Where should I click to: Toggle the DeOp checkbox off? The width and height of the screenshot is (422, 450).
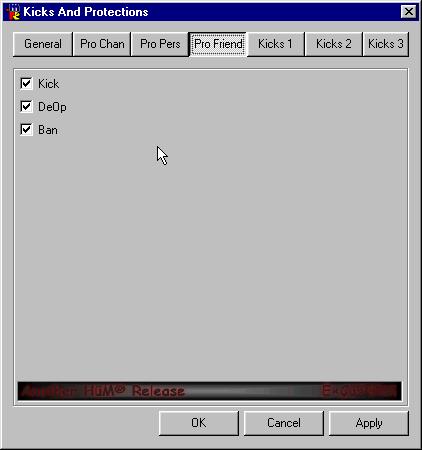(26, 107)
